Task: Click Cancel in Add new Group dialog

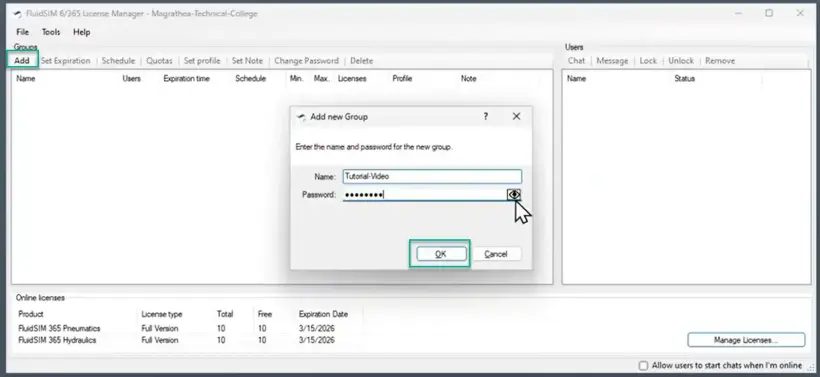Action: [x=496, y=254]
